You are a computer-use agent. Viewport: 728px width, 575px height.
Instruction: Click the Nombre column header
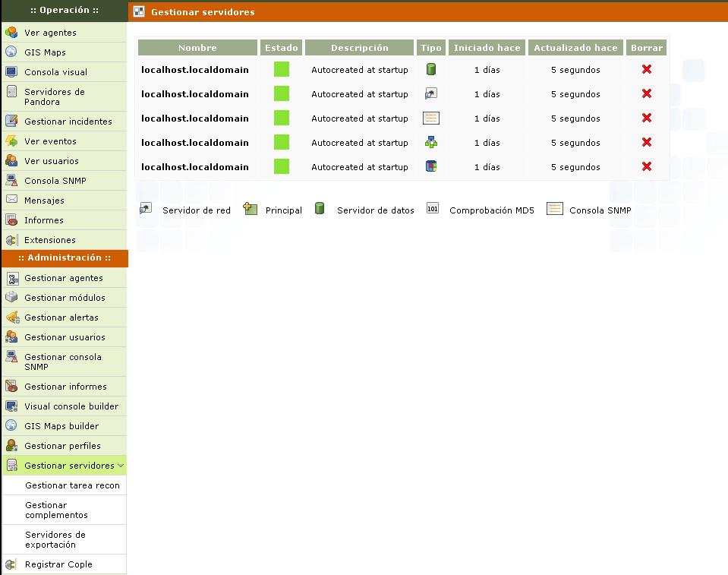click(x=197, y=48)
